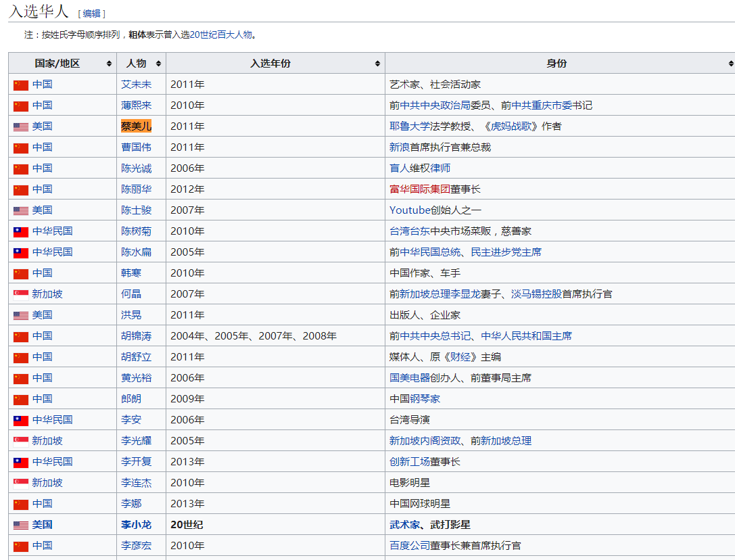Open the red 富华国际集团 link

point(419,189)
